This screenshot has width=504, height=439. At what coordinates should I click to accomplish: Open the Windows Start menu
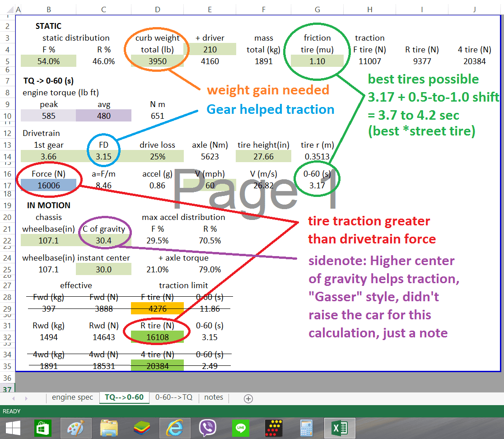click(x=13, y=428)
